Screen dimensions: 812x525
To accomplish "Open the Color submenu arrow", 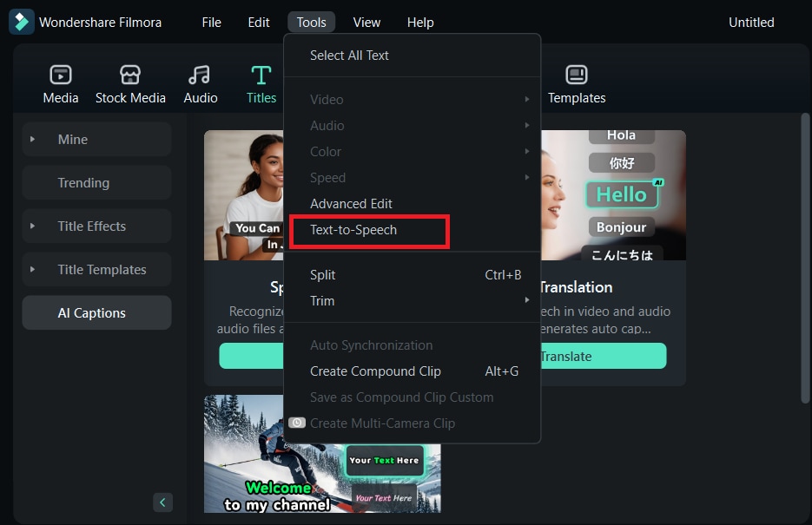I will [x=526, y=151].
